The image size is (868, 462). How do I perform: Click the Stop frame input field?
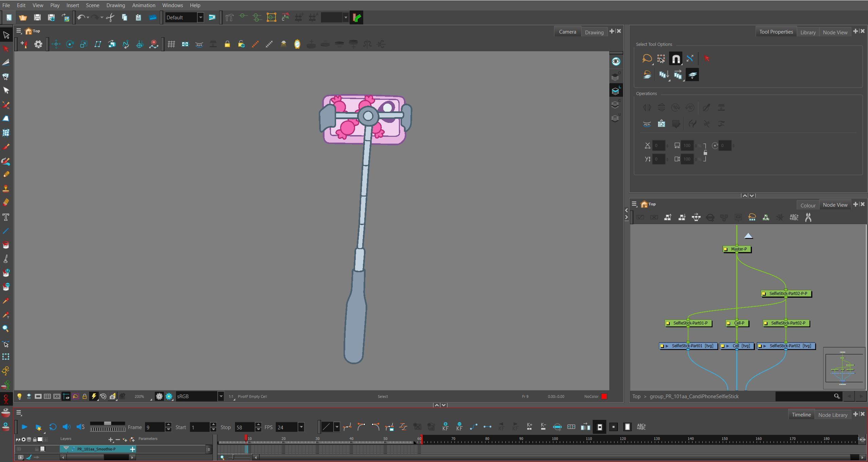[x=245, y=427]
